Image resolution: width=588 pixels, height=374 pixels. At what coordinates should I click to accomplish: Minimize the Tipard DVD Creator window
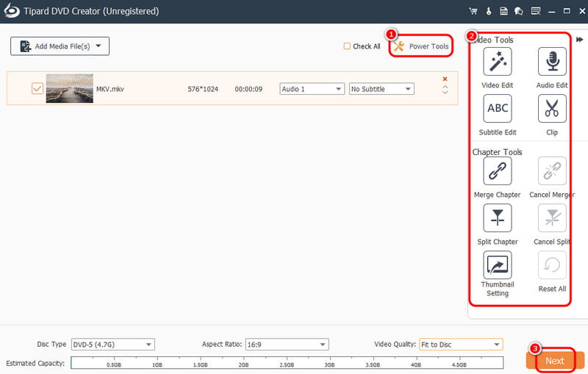[x=551, y=12]
